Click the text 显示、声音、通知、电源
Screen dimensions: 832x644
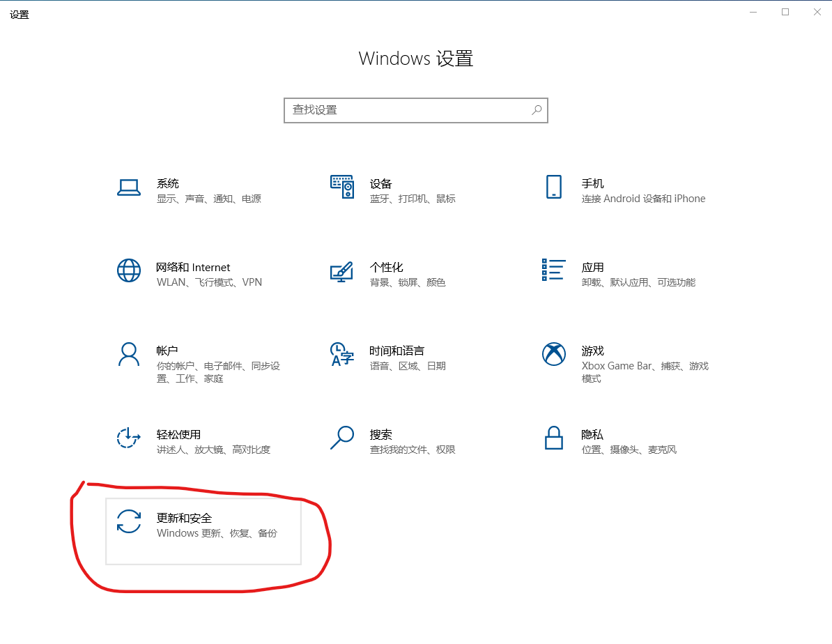(209, 199)
